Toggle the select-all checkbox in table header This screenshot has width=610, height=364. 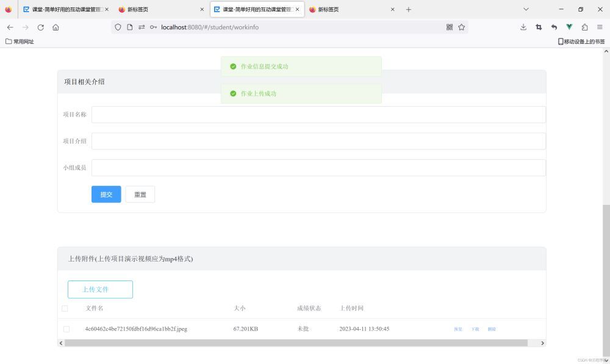coord(65,309)
